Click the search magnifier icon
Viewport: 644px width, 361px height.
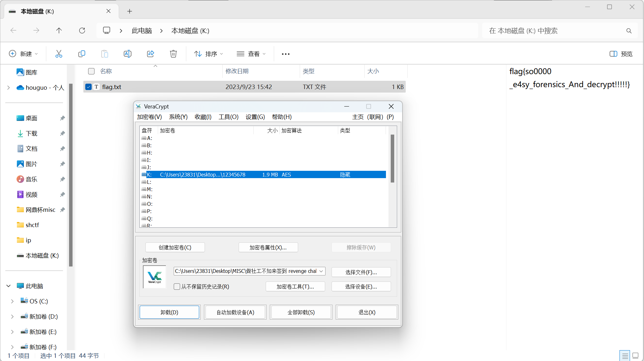point(629,31)
